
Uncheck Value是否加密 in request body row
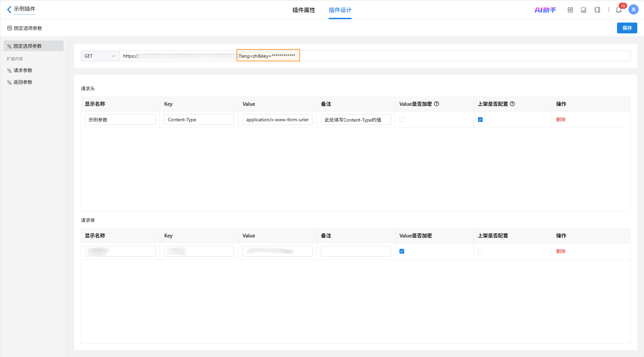pyautogui.click(x=402, y=251)
